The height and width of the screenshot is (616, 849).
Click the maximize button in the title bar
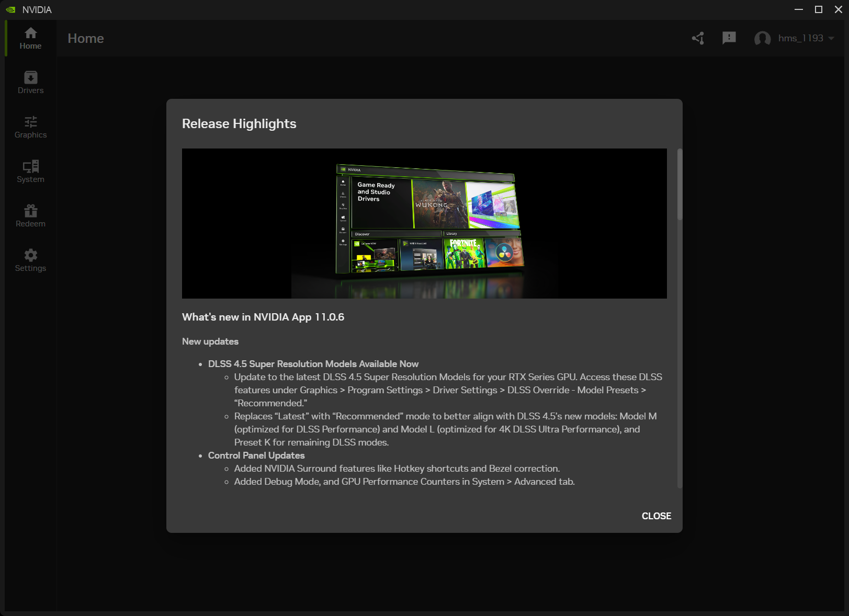click(818, 9)
